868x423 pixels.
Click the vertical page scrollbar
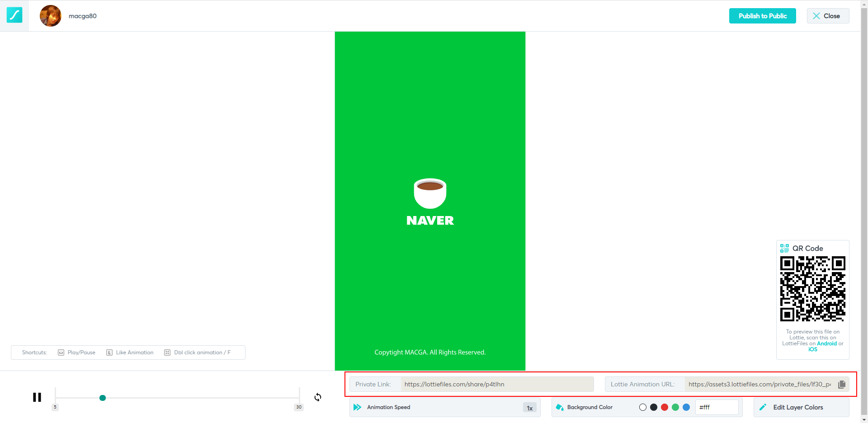(864, 211)
